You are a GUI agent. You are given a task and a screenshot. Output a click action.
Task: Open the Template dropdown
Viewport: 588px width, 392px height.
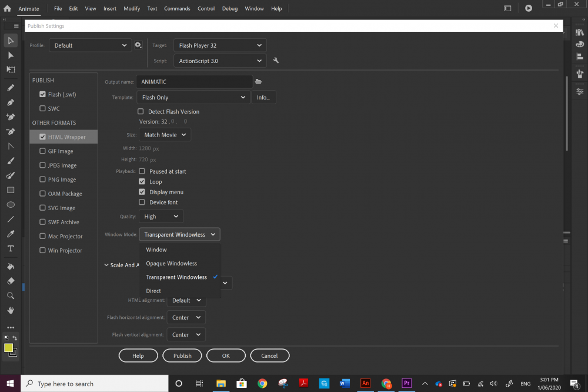coord(193,97)
